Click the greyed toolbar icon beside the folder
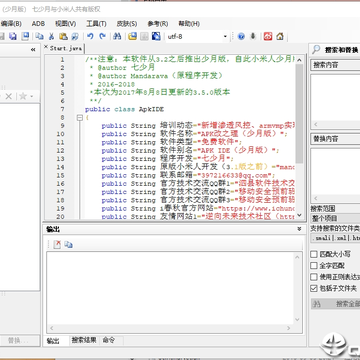360x360 pixels. (144, 36)
